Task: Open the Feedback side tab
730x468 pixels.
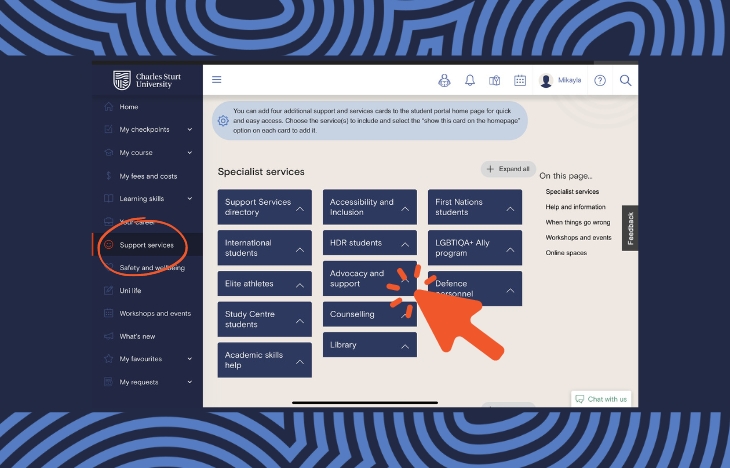Action: coord(630,228)
